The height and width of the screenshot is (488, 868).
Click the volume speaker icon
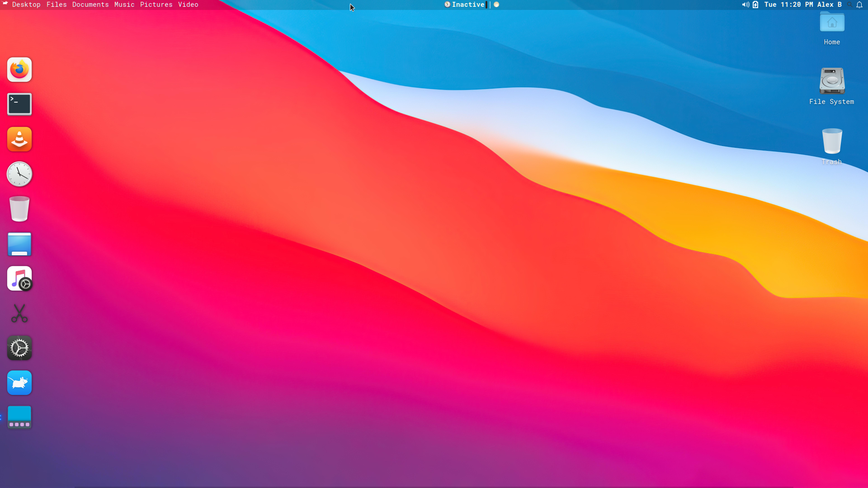[x=745, y=5]
